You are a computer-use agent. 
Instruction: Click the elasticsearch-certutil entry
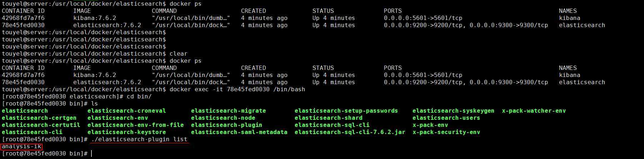[x=41, y=125]
